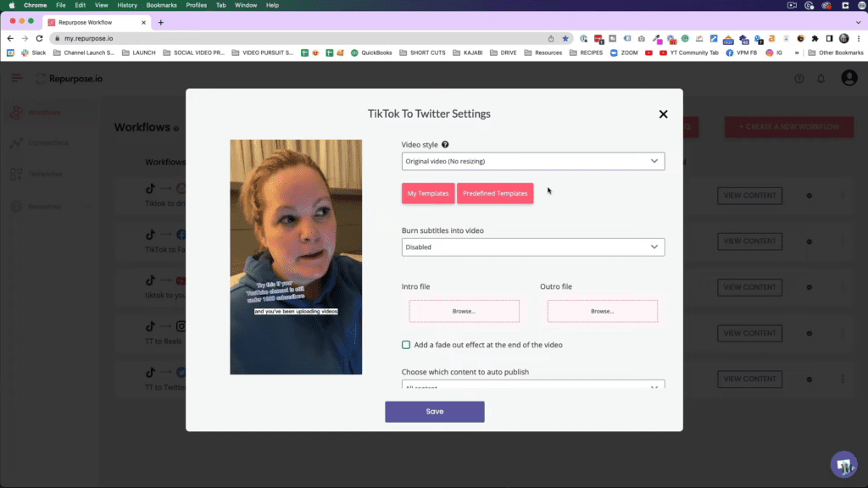This screenshot has height=488, width=868.
Task: Open the Apple menu
Action: pyautogui.click(x=12, y=5)
